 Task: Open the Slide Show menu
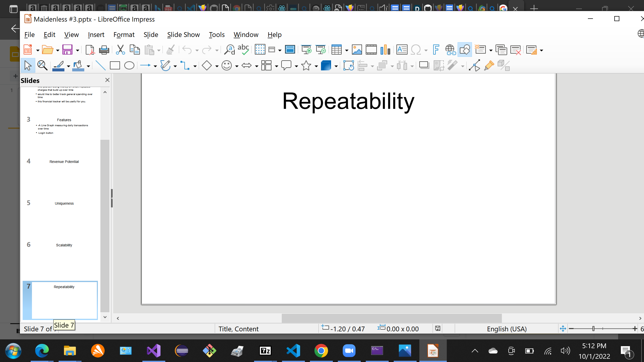pos(183,34)
